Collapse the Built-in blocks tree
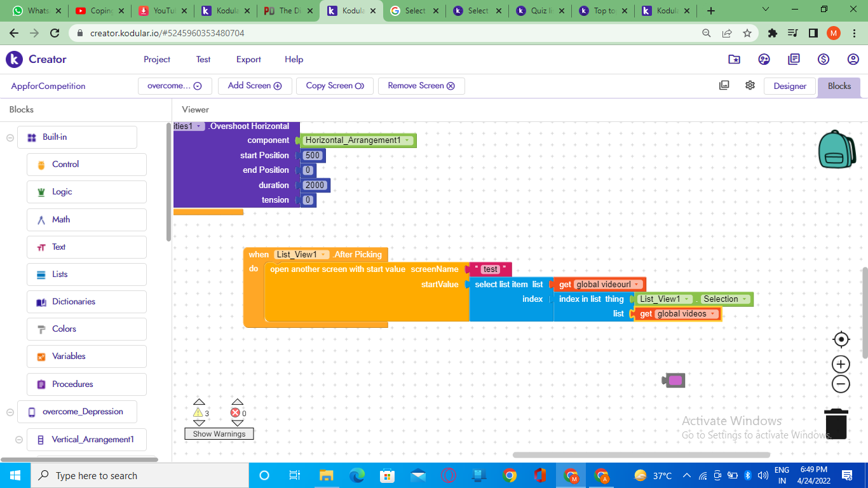The width and height of the screenshot is (868, 488). [10, 137]
